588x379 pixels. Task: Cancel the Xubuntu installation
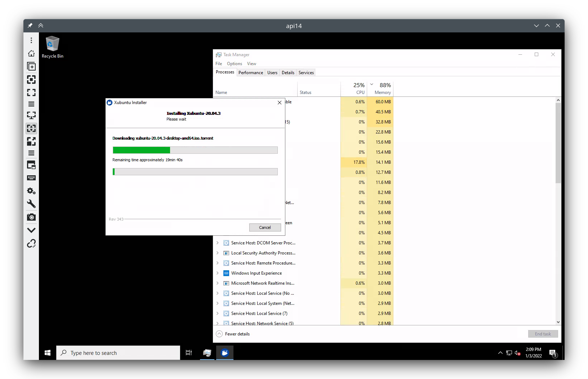[x=265, y=227]
